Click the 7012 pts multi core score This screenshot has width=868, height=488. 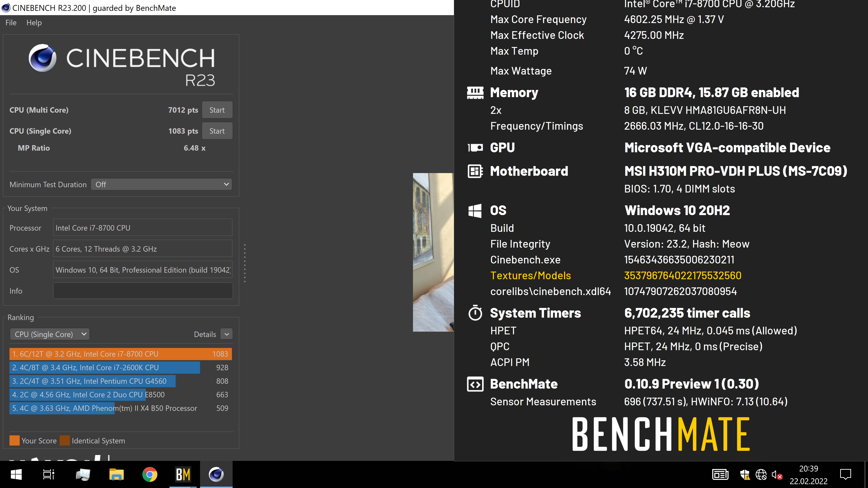pos(183,110)
